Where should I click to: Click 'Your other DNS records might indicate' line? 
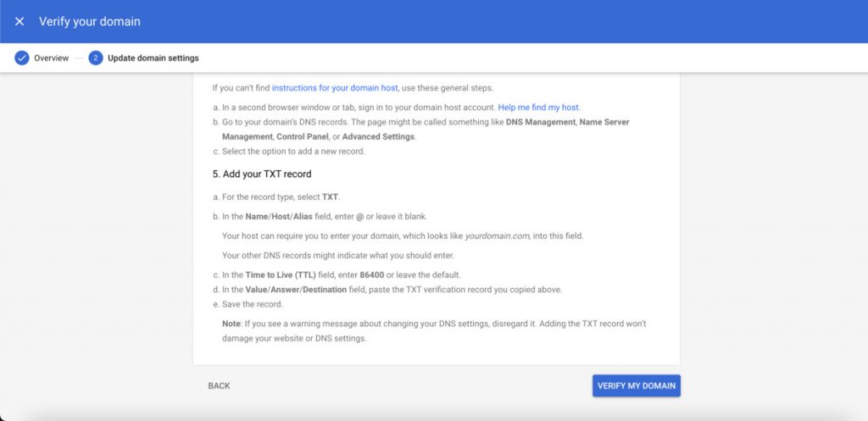click(x=338, y=256)
